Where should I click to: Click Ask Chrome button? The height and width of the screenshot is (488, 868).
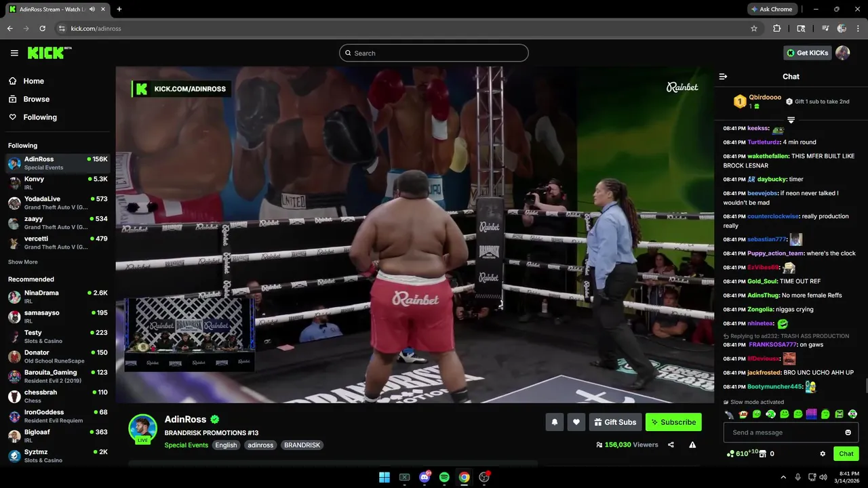click(772, 9)
